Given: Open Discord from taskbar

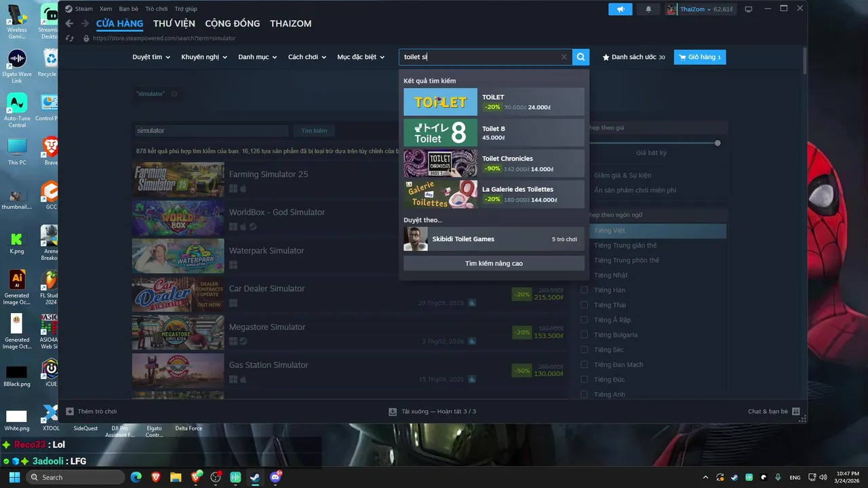Looking at the screenshot, I should pos(275,477).
